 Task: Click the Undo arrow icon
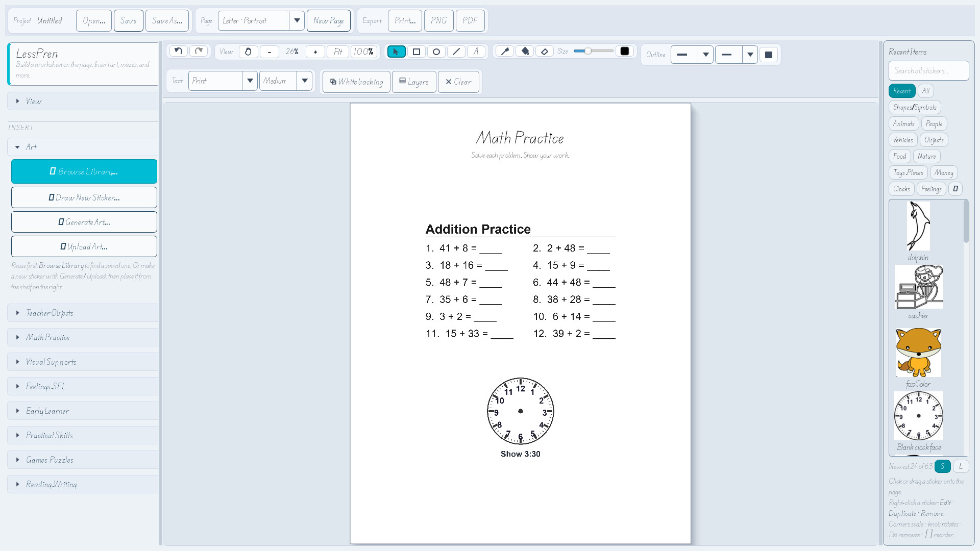pyautogui.click(x=178, y=51)
